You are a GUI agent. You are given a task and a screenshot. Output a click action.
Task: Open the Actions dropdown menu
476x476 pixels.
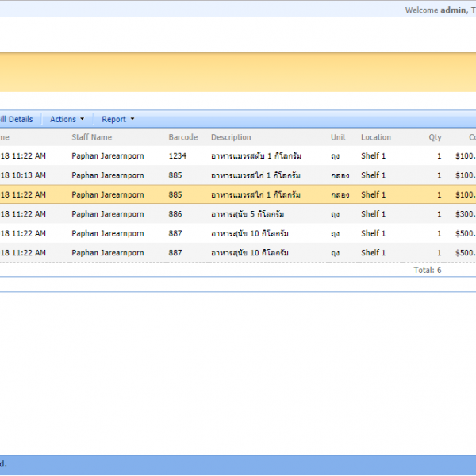[67, 119]
